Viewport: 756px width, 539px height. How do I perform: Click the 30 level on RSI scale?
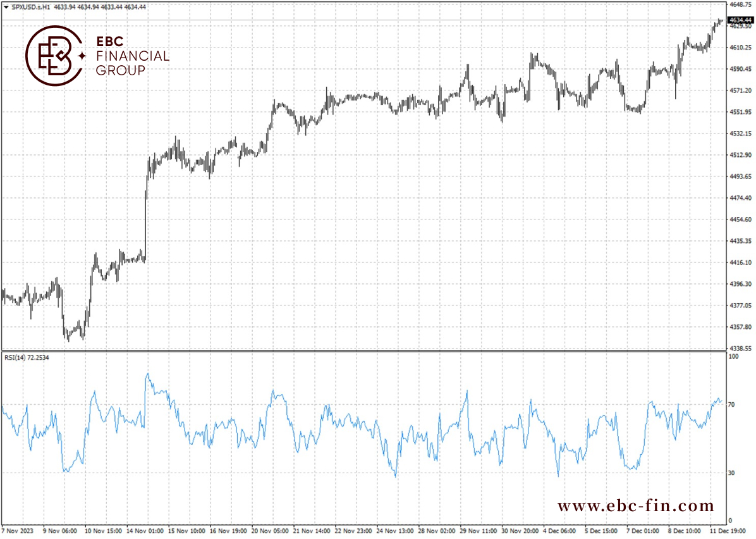731,473
